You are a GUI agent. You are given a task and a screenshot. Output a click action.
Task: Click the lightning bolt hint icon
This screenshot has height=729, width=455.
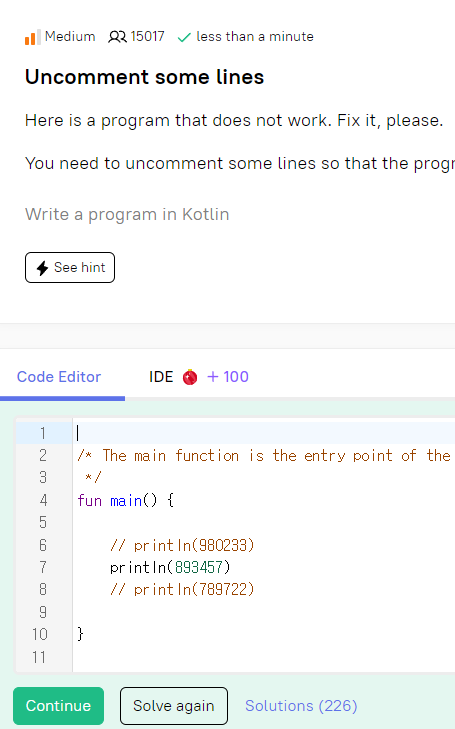click(x=43, y=268)
